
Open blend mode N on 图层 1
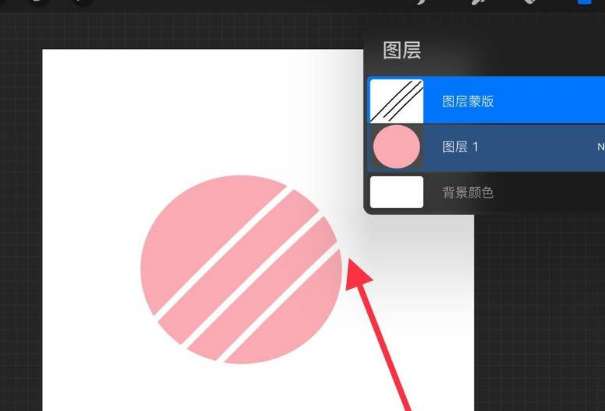[x=601, y=147]
